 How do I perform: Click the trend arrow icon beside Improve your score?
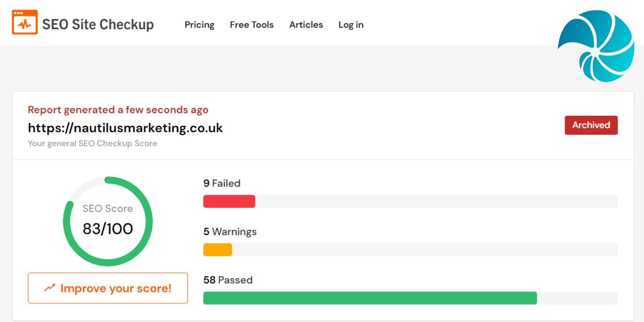click(49, 288)
